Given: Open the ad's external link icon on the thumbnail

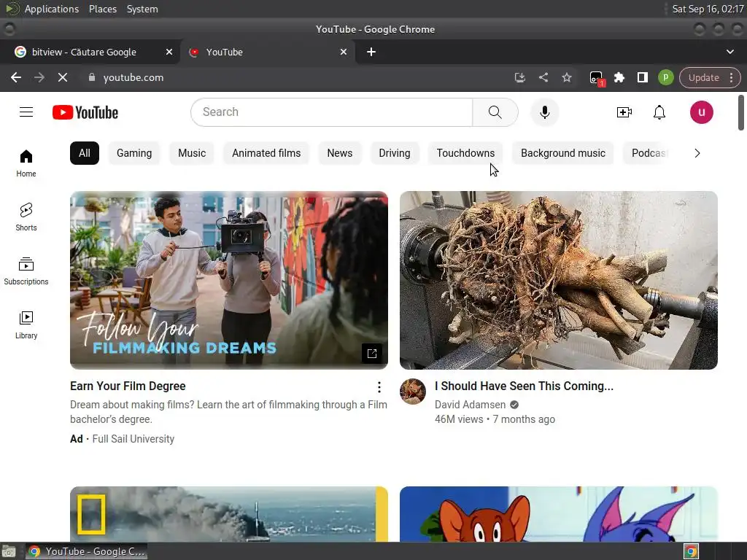Looking at the screenshot, I should tap(372, 354).
